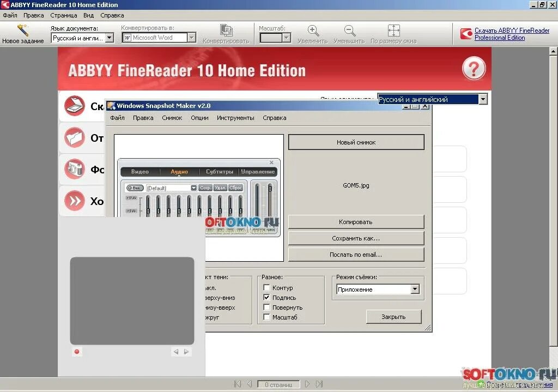The image size is (558, 392).
Task: Click the large gray thumbnail box
Action: [x=132, y=301]
